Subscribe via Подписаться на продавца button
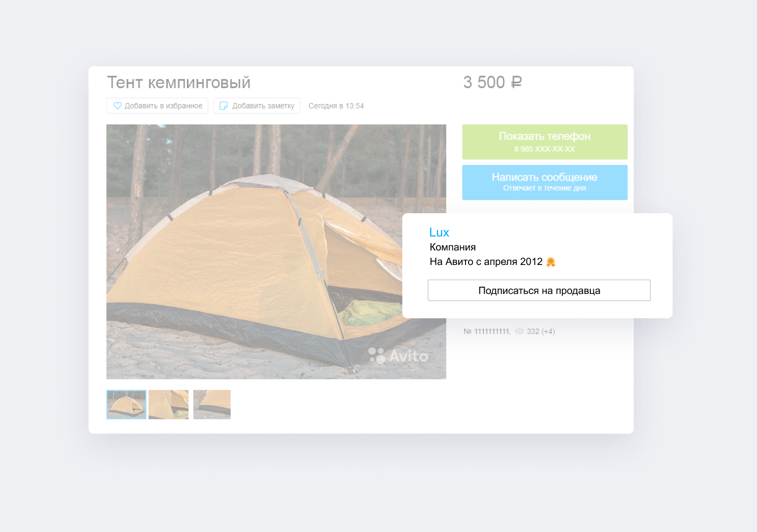 pos(539,290)
